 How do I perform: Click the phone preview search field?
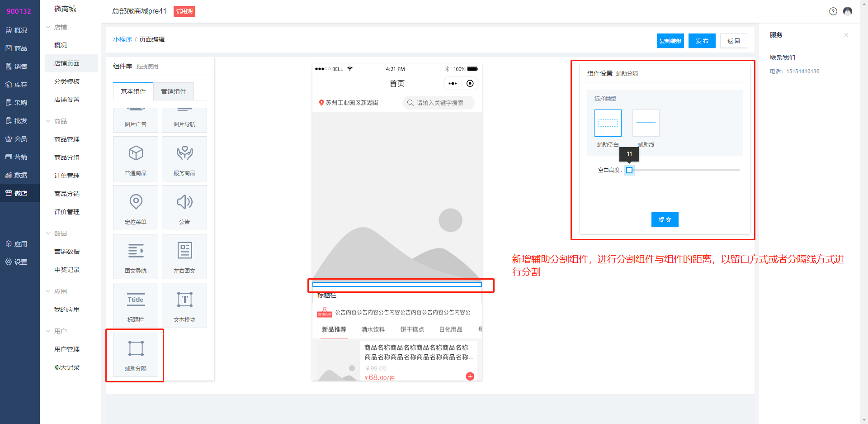(x=439, y=103)
